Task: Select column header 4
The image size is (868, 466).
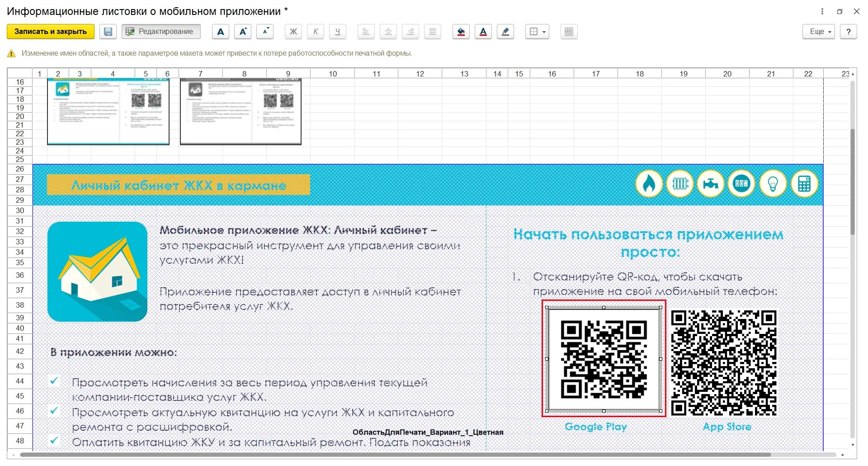Action: click(x=113, y=74)
